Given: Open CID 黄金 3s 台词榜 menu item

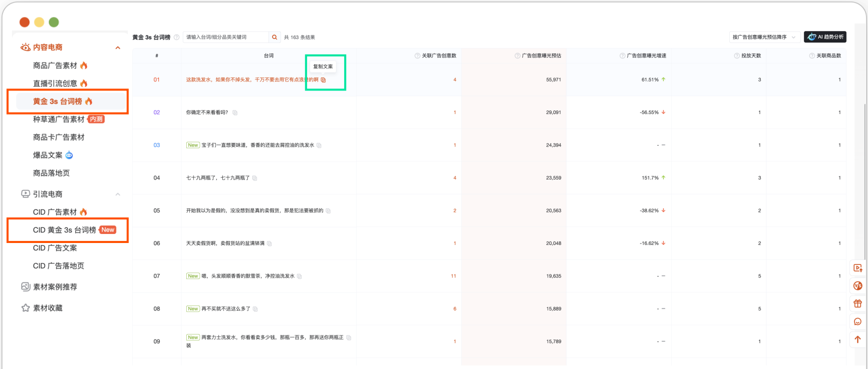Looking at the screenshot, I should tap(64, 230).
